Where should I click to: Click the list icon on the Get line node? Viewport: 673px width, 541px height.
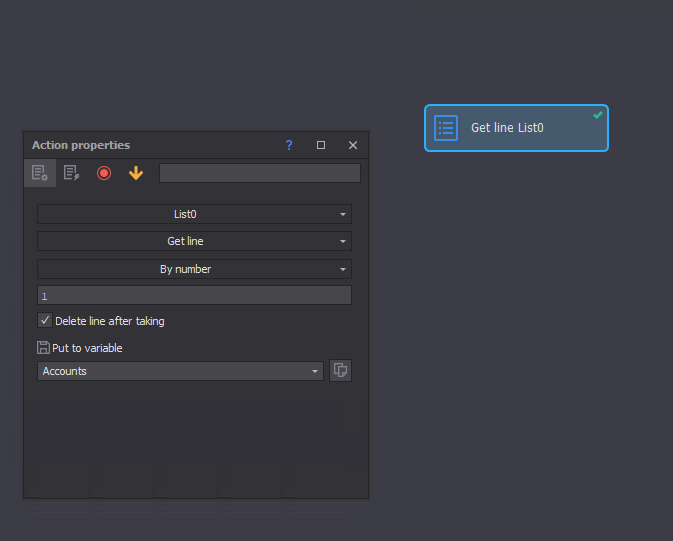coord(446,128)
